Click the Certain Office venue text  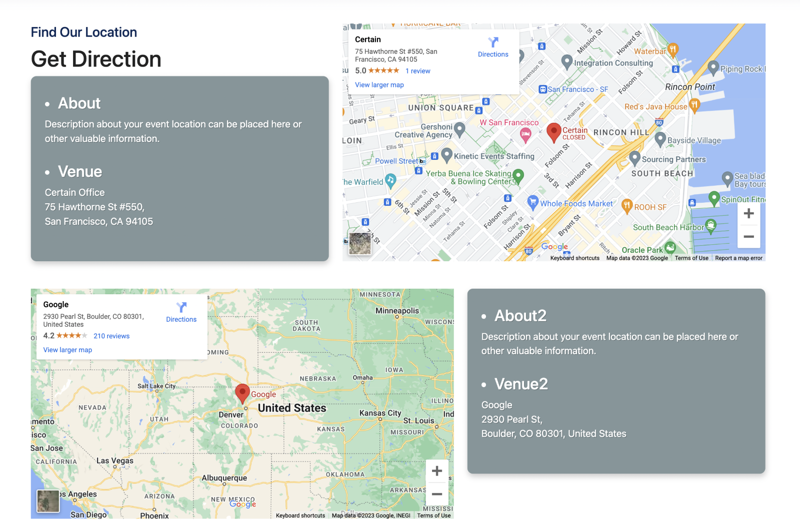[75, 192]
